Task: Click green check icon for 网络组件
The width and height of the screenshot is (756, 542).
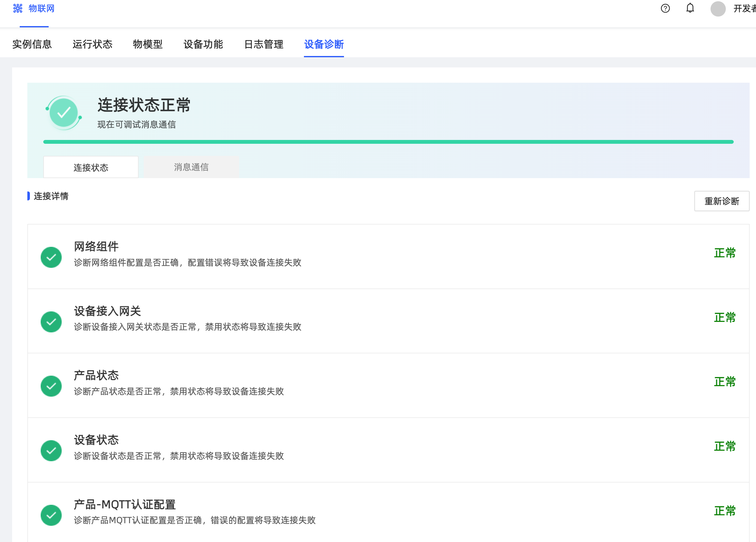Action: (x=51, y=257)
